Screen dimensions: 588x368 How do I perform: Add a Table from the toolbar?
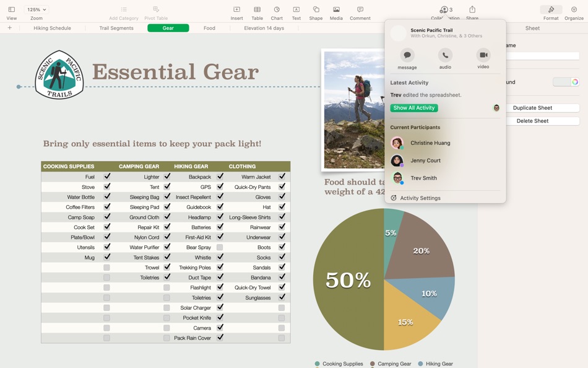257,13
